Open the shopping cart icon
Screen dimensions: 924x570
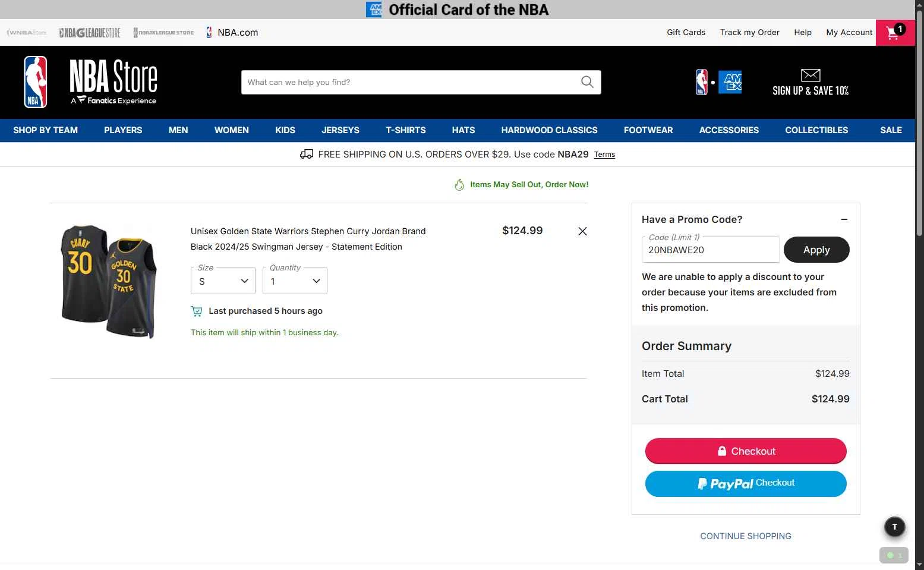pyautogui.click(x=895, y=33)
